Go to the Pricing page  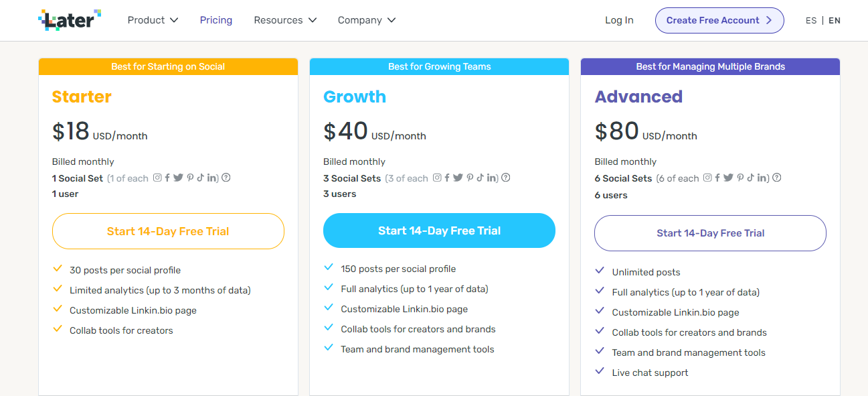[x=216, y=20]
